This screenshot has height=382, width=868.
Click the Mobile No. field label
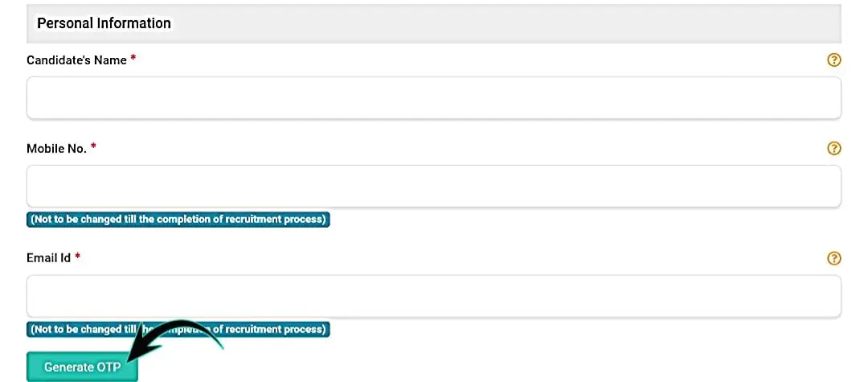[56, 149]
